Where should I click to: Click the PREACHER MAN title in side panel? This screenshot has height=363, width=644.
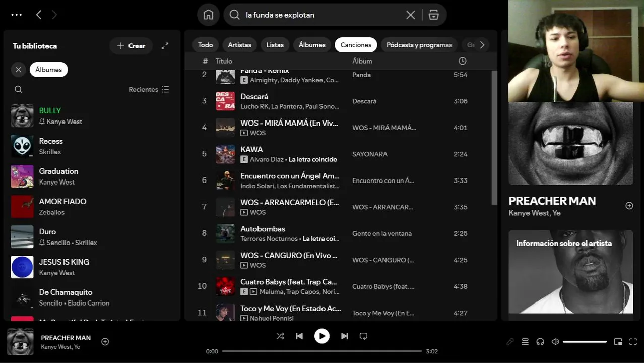tap(552, 201)
